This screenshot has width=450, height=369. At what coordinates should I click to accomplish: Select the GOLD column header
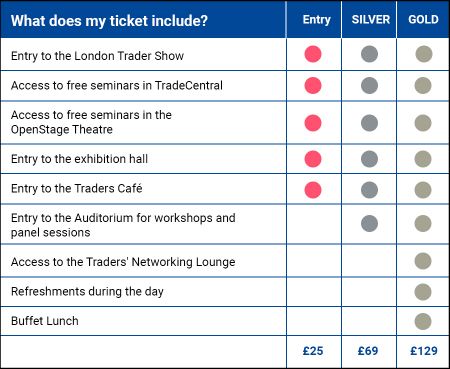(423, 19)
